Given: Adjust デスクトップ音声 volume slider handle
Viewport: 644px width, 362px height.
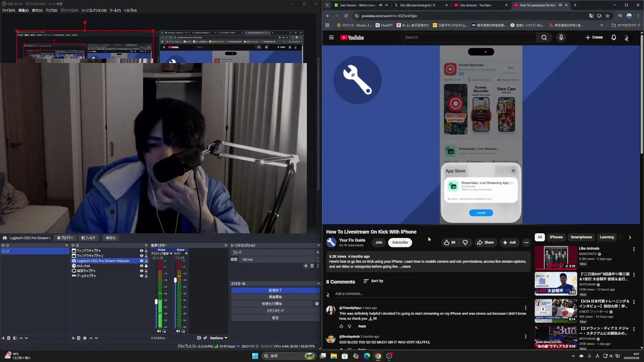Looking at the screenshot, I should [156, 302].
